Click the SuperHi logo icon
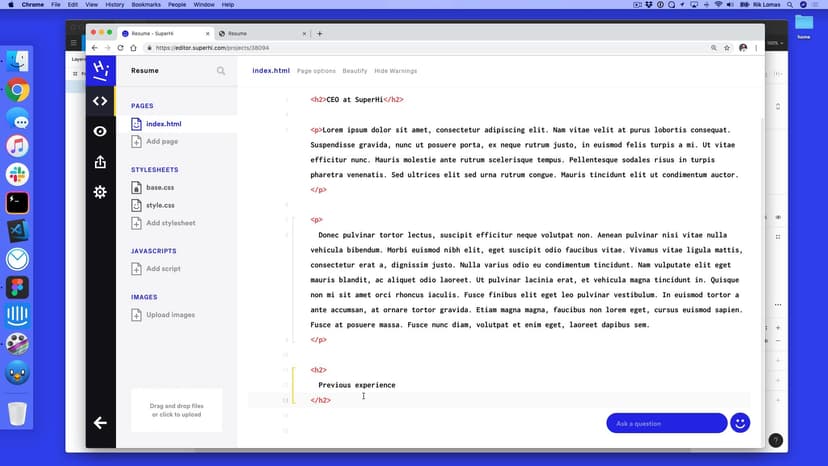This screenshot has height=466, width=828. coord(100,71)
